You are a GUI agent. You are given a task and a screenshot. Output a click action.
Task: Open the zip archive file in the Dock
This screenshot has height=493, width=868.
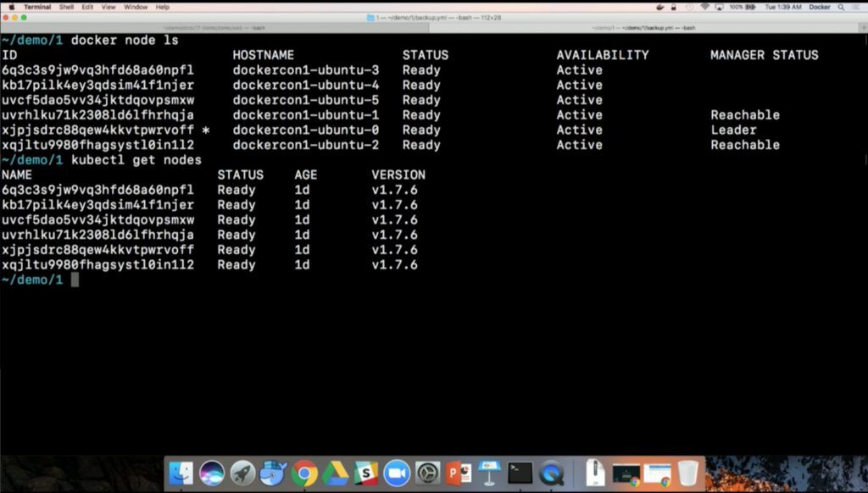point(594,473)
